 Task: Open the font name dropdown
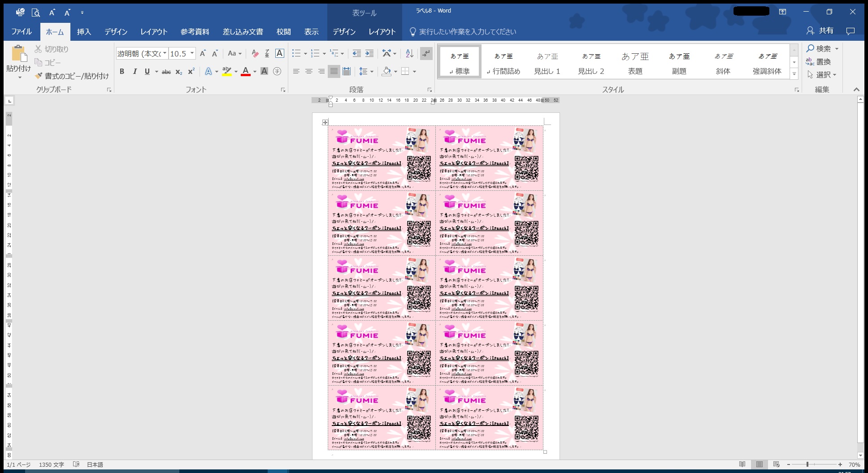165,53
